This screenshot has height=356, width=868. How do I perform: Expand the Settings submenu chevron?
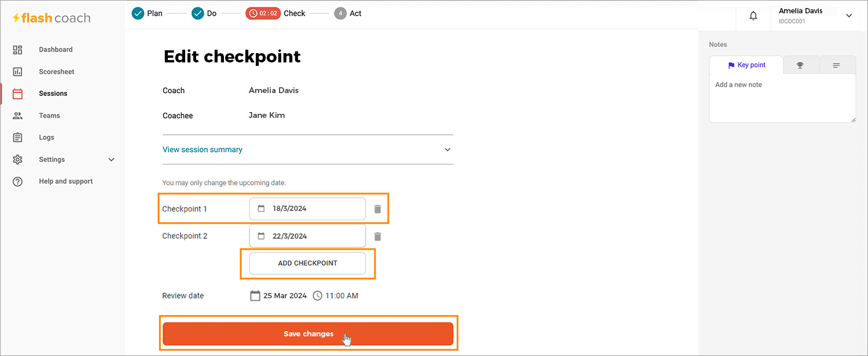112,160
